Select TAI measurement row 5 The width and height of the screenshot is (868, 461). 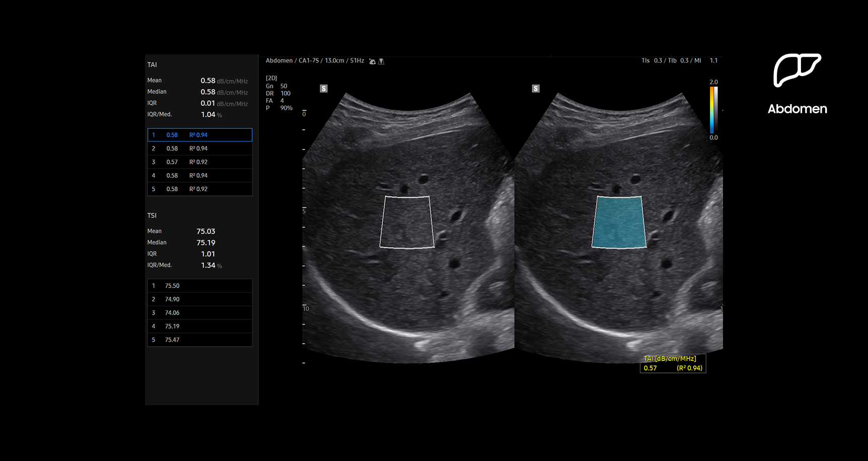coord(200,189)
